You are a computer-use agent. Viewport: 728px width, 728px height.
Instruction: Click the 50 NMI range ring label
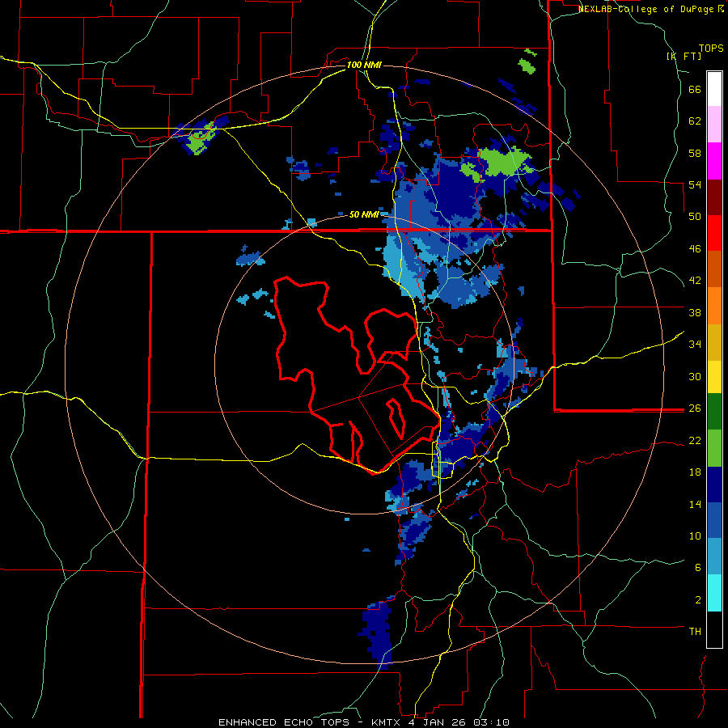tap(364, 214)
